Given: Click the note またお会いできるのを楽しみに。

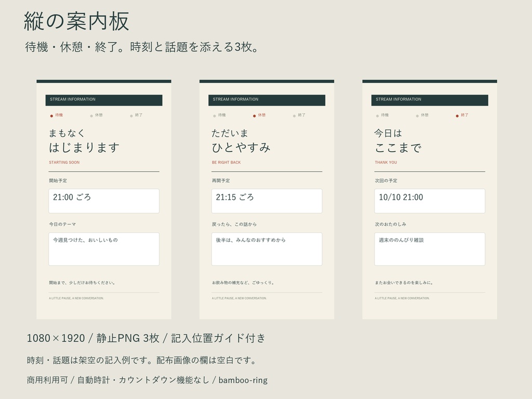Looking at the screenshot, I should [404, 283].
